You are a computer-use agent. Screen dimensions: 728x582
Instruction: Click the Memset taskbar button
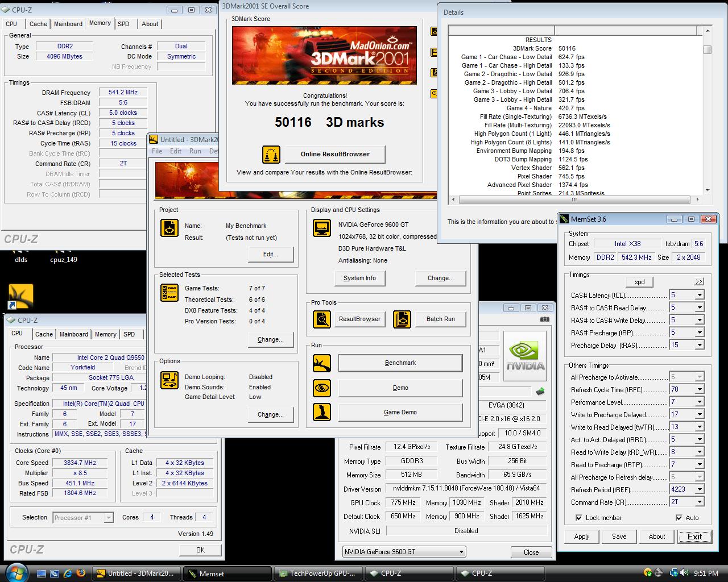228,573
